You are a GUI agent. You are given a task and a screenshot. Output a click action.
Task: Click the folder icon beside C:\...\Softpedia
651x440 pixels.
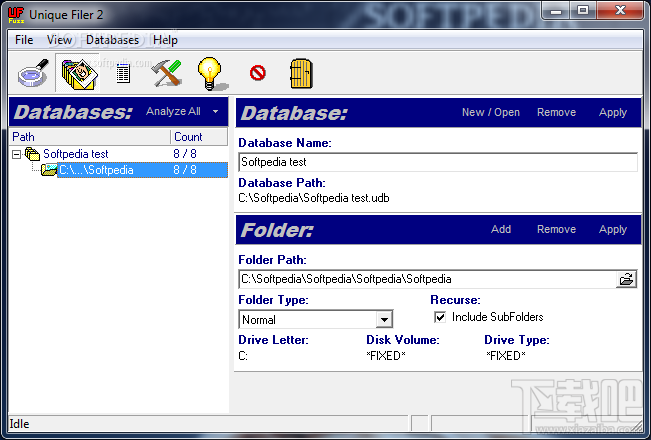click(49, 170)
